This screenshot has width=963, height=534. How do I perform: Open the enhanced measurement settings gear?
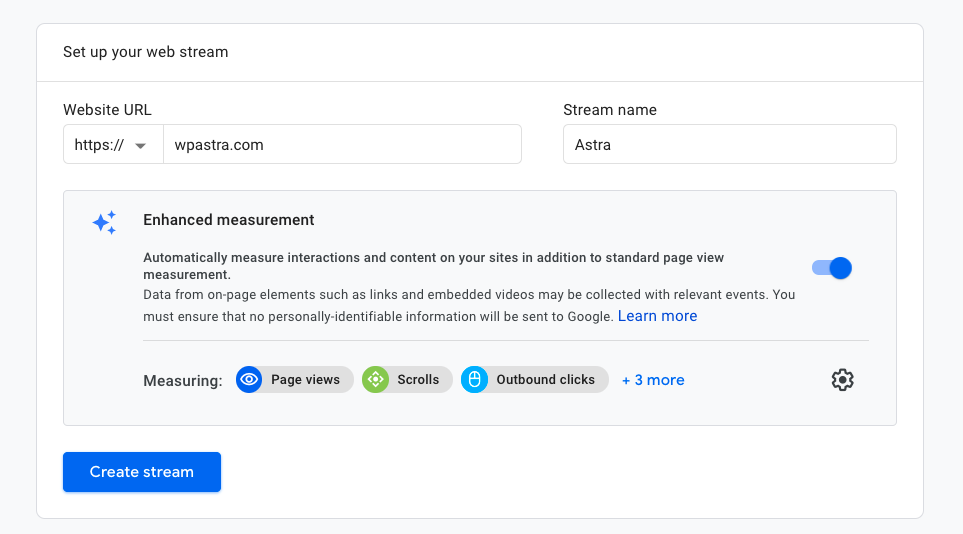click(842, 380)
